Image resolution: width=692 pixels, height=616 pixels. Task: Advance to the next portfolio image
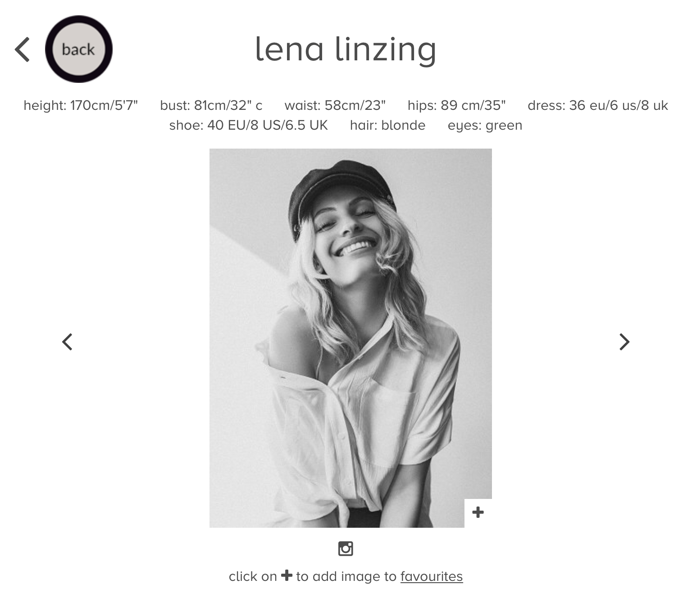pos(624,342)
